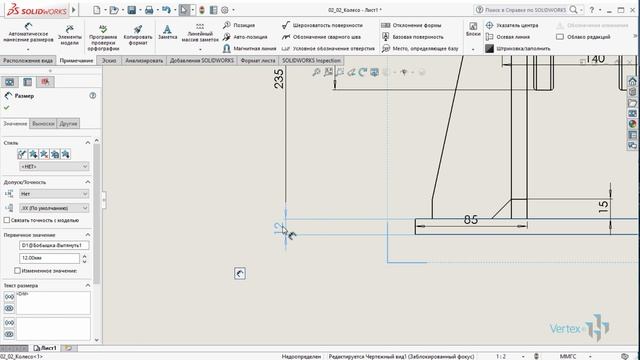
Task: Select the 235 dimension in the drawing
Action: [279, 78]
